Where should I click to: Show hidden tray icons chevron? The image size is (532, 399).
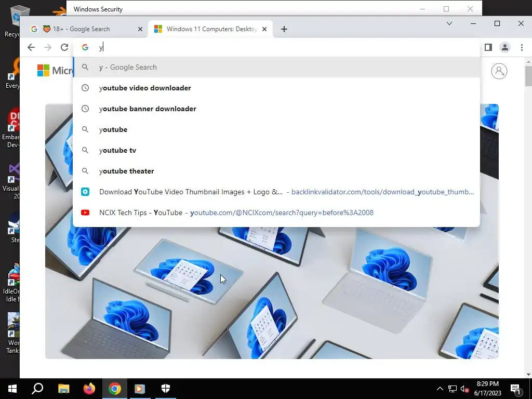tap(440, 389)
